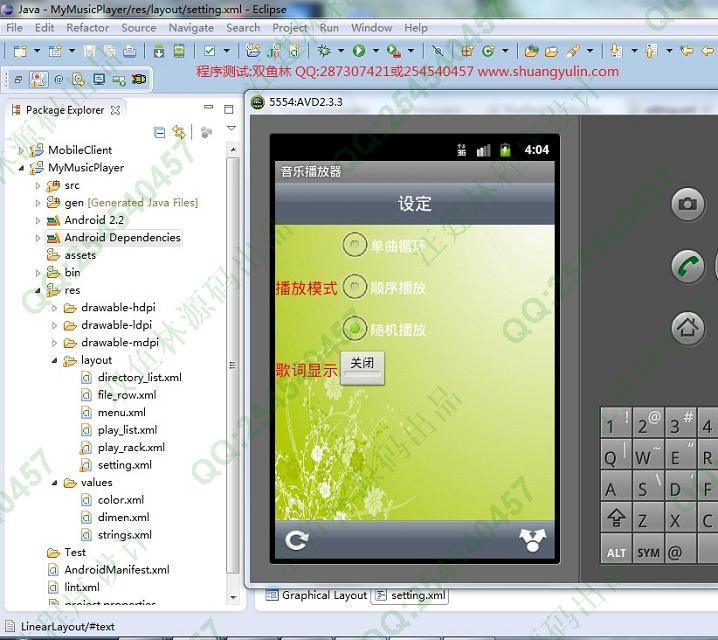Select the 单曲循环 radio button
This screenshot has height=640, width=718.
point(354,244)
